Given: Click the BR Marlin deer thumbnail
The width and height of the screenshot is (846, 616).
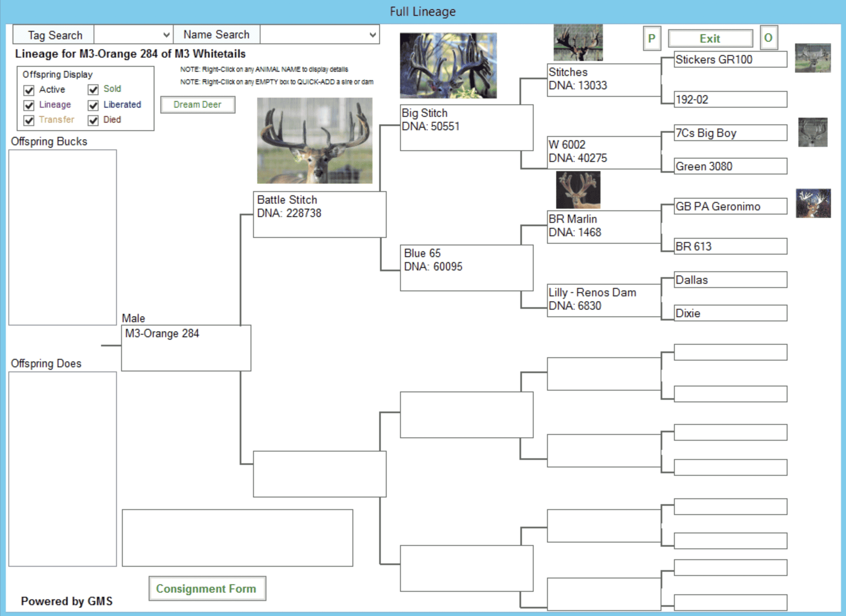Looking at the screenshot, I should [578, 190].
